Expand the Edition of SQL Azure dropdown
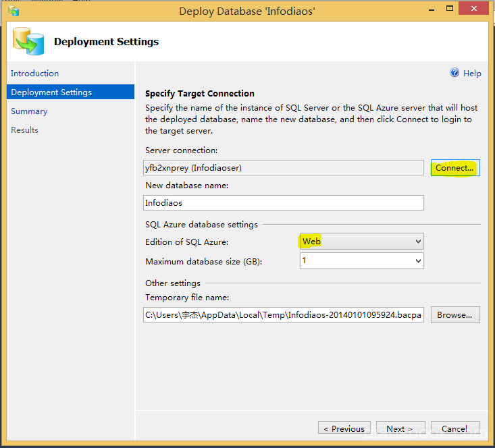 [x=361, y=242]
